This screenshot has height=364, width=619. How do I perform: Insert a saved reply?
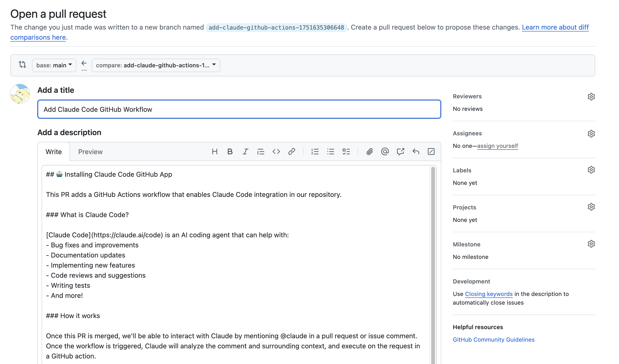pos(416,151)
